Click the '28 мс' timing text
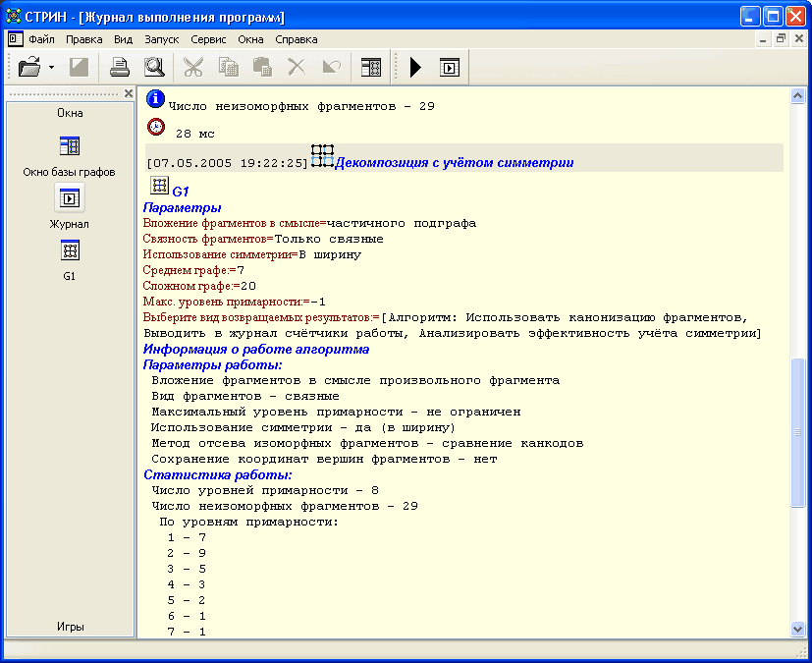Screen dimensions: 812x663 click(195, 134)
